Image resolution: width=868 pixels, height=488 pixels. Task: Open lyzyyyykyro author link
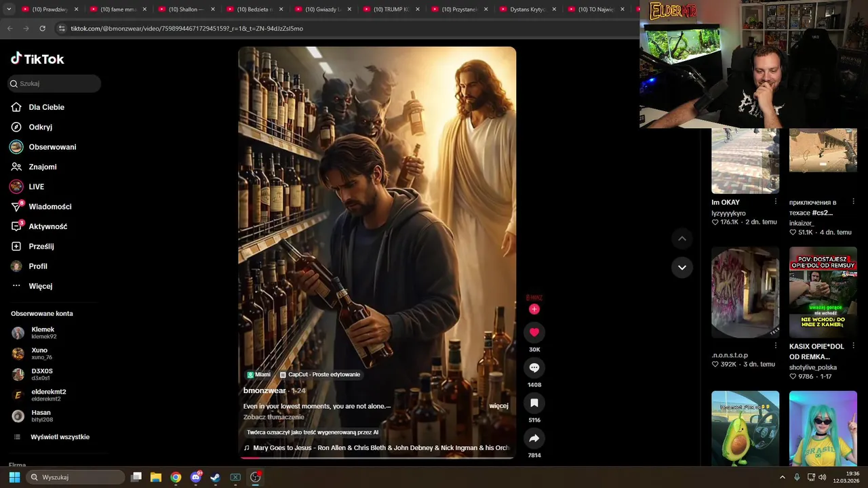(x=728, y=213)
